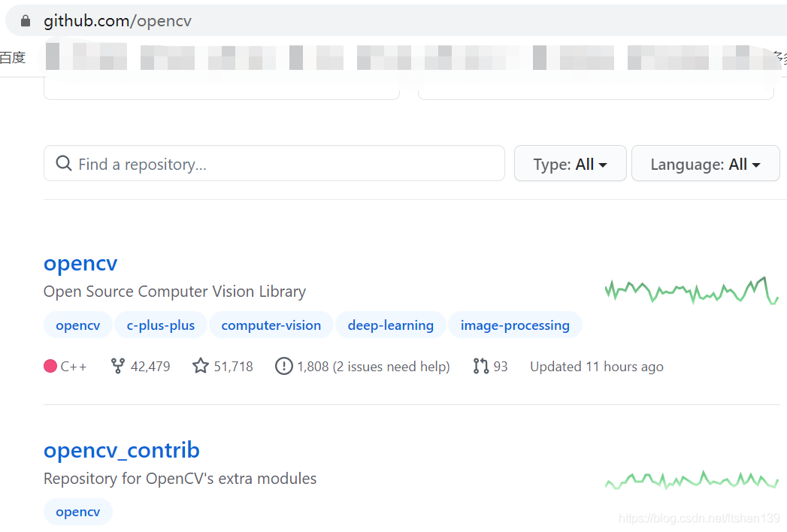Viewport: 787px width, 532px height.
Task: Click the github.com/opencv URL text
Action: pos(117,21)
